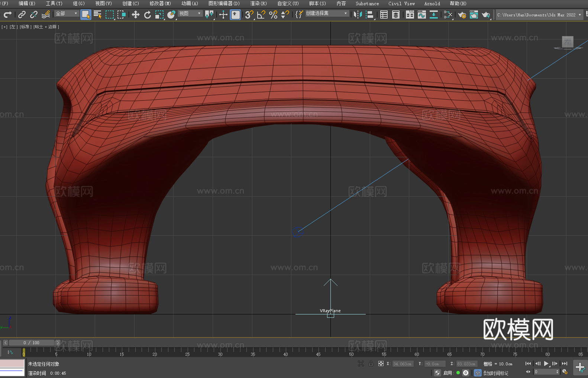
Task: Toggle the 3D Snaps button
Action: [249, 14]
